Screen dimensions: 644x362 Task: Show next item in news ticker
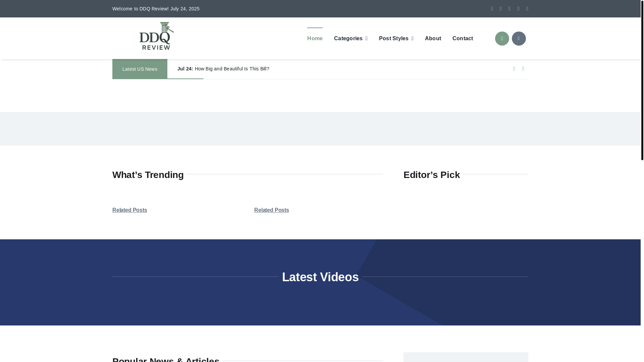click(523, 69)
